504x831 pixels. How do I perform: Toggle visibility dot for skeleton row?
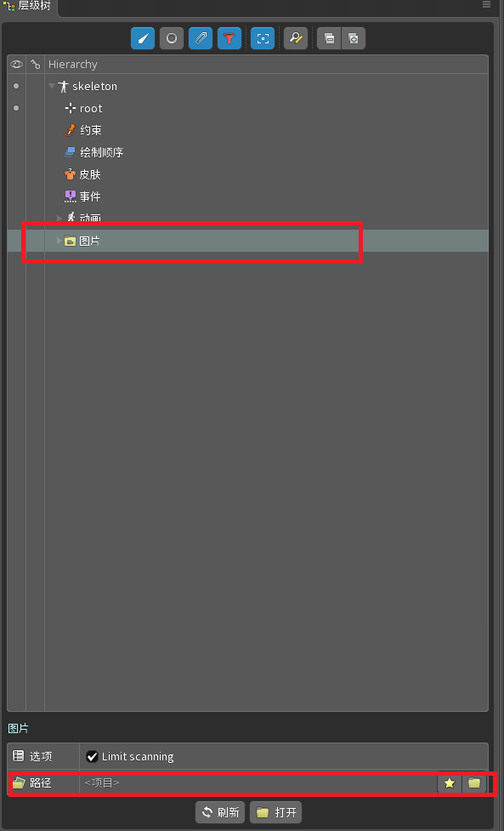tap(16, 86)
